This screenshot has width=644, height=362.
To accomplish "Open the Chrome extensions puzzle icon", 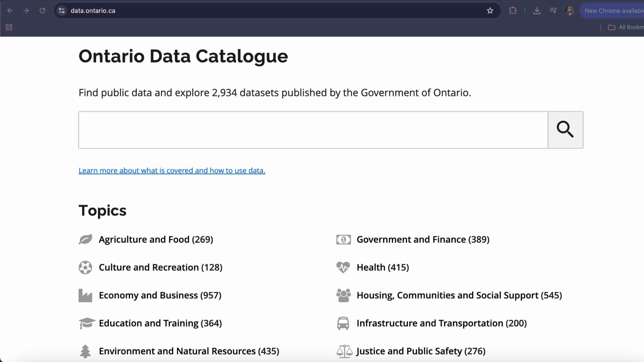I will coord(513,10).
